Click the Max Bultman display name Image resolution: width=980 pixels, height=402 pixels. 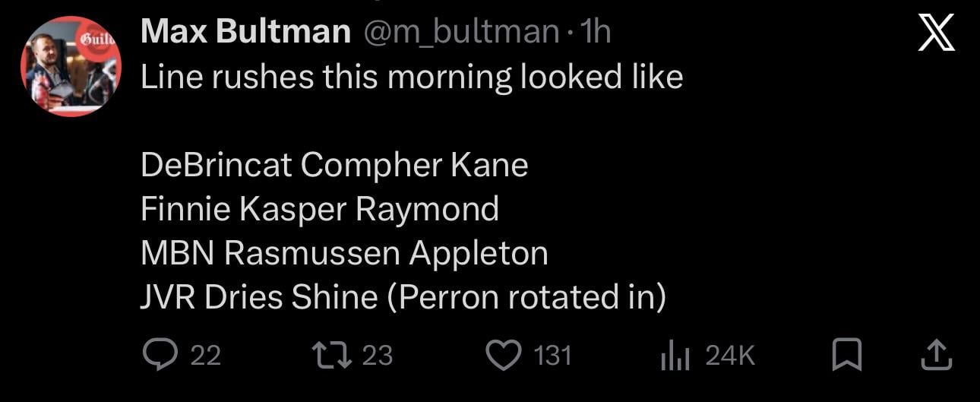246,32
